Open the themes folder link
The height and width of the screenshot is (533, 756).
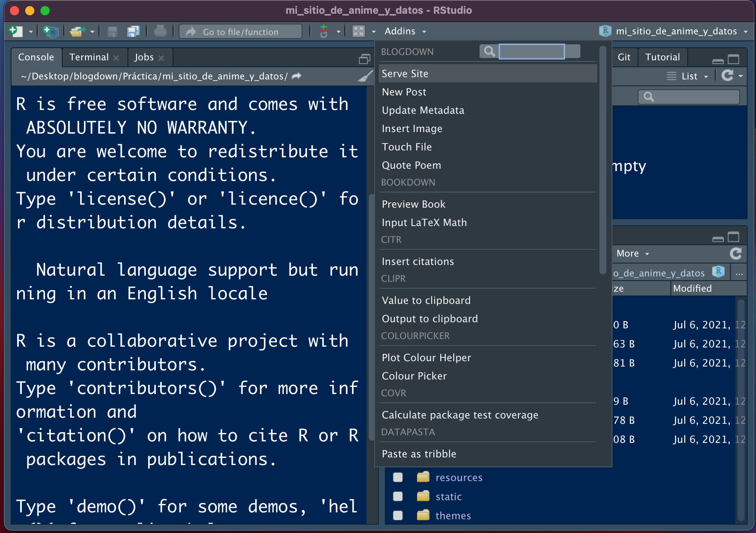(x=453, y=515)
